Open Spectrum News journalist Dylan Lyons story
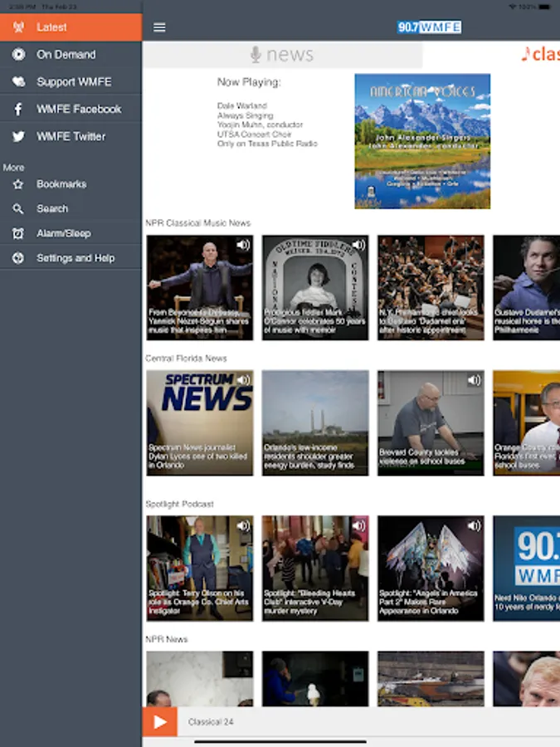The image size is (560, 747). (x=200, y=423)
